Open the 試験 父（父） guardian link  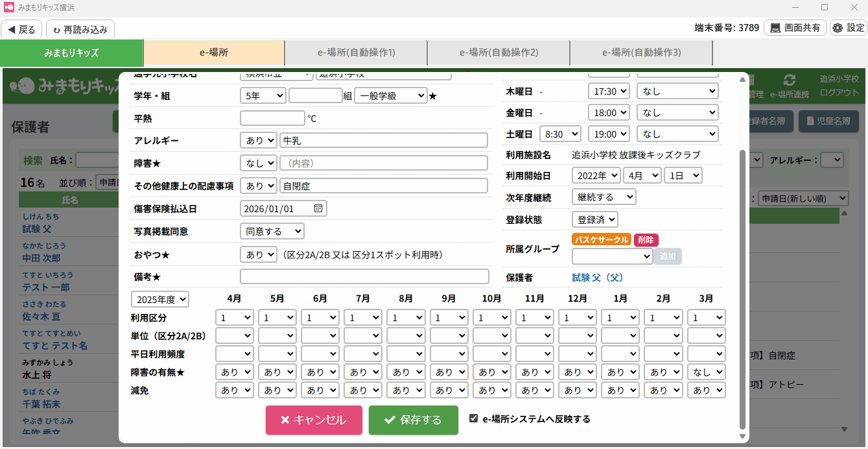[597, 277]
